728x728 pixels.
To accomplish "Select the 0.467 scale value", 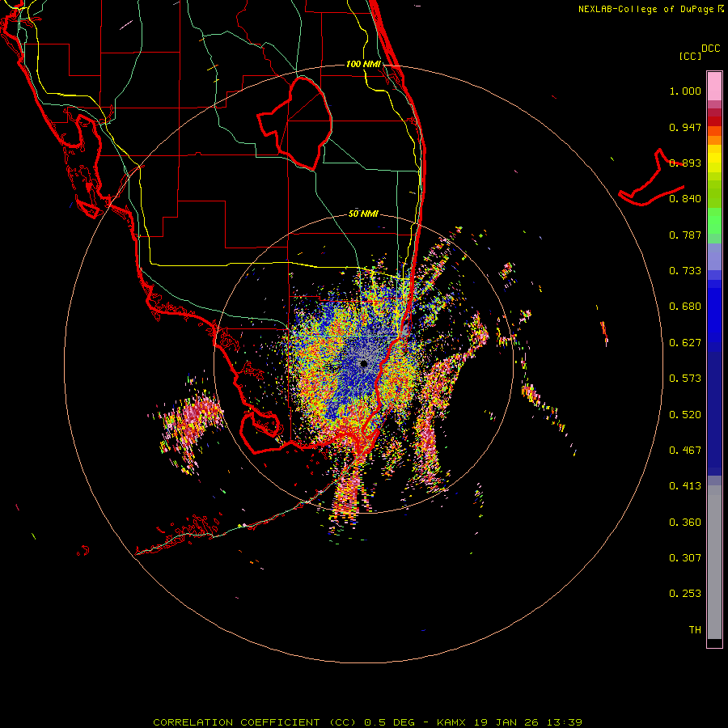I will (x=685, y=451).
